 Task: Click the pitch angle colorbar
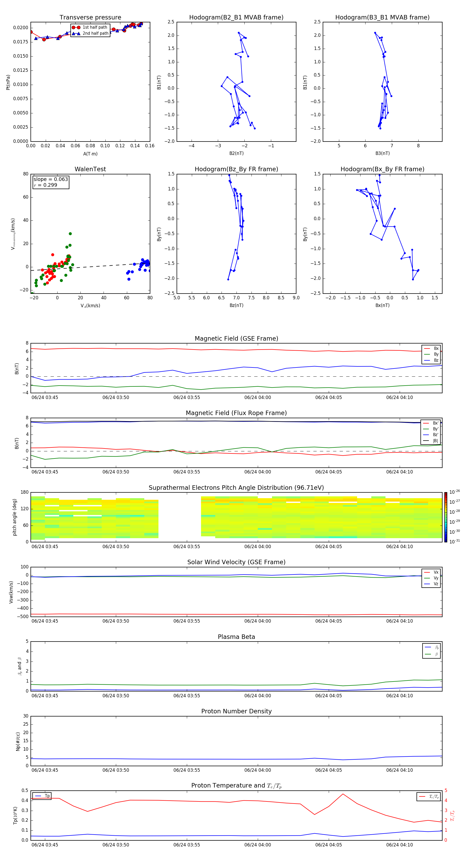446,517
